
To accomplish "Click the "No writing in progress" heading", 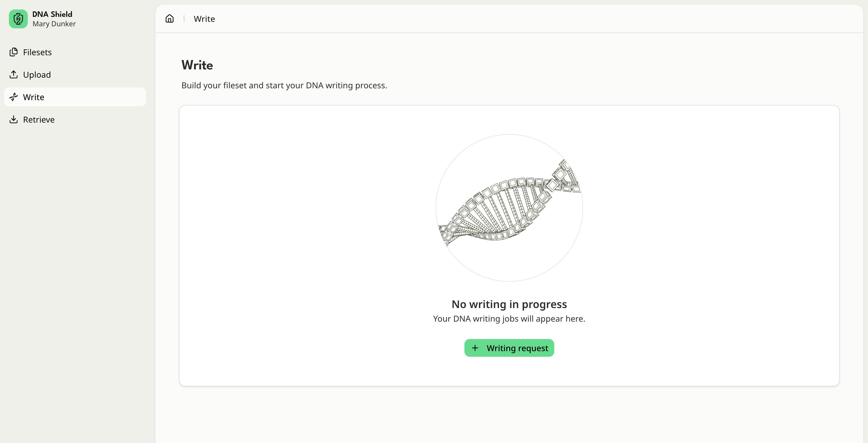I will pyautogui.click(x=509, y=304).
